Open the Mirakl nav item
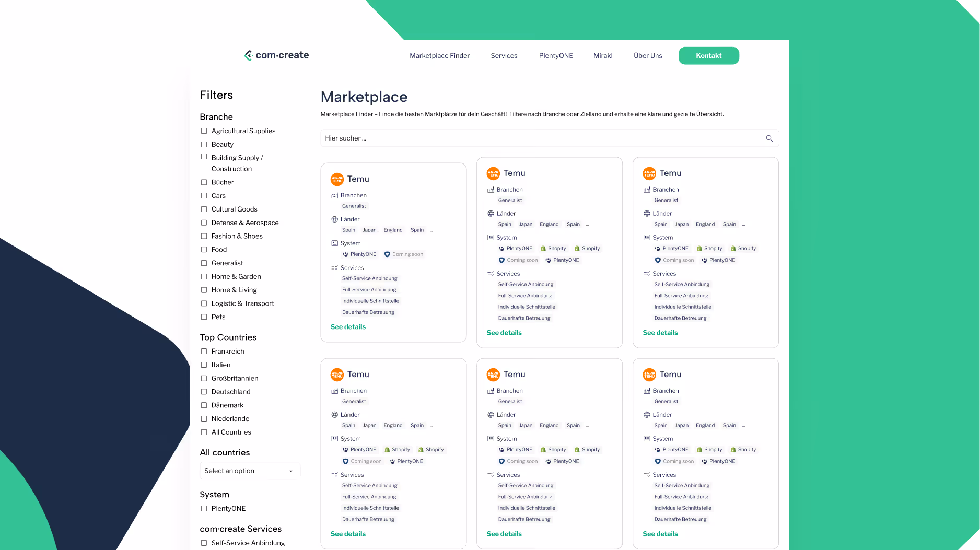Viewport: 980px width, 550px height. pos(603,56)
